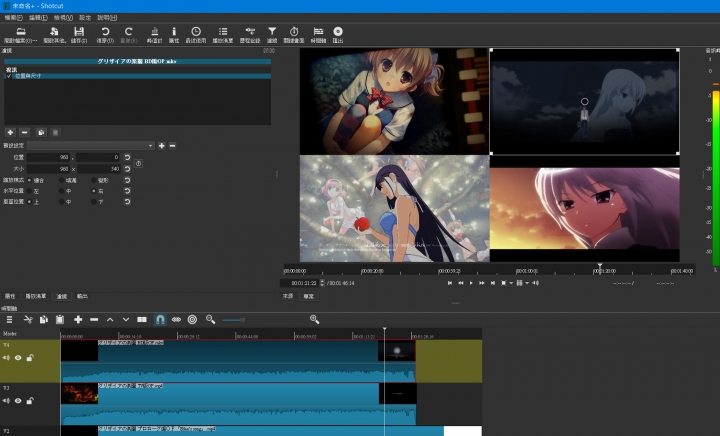Viewport: 720px width, 436px height.
Task: Overwrite clip with timeline down-arrow icon
Action: pyautogui.click(x=126, y=319)
